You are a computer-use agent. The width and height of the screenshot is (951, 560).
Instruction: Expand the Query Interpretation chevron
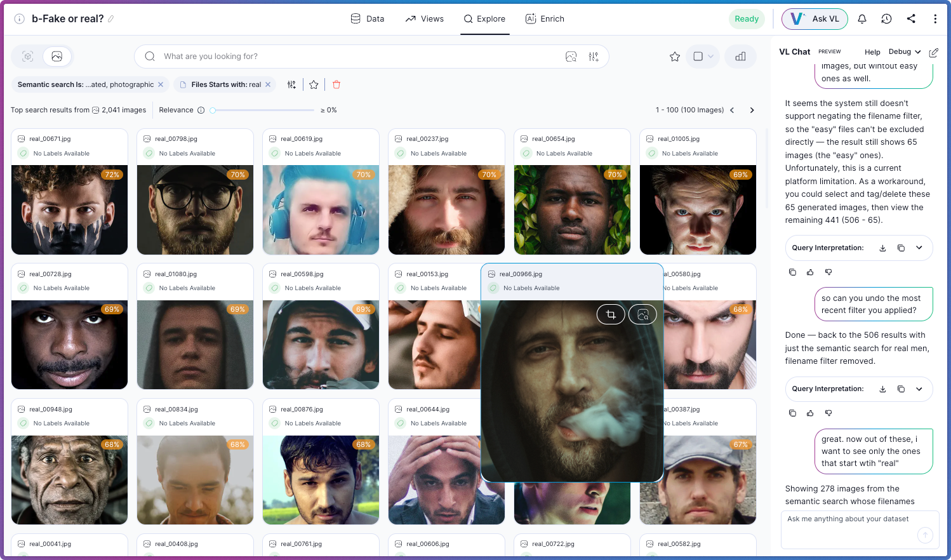tap(919, 248)
